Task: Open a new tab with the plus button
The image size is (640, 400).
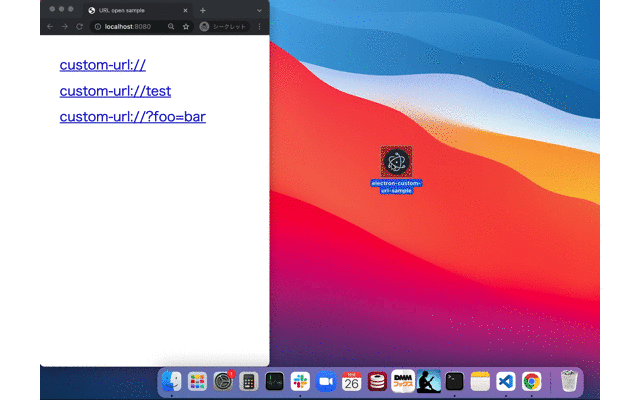Action: coord(203,11)
